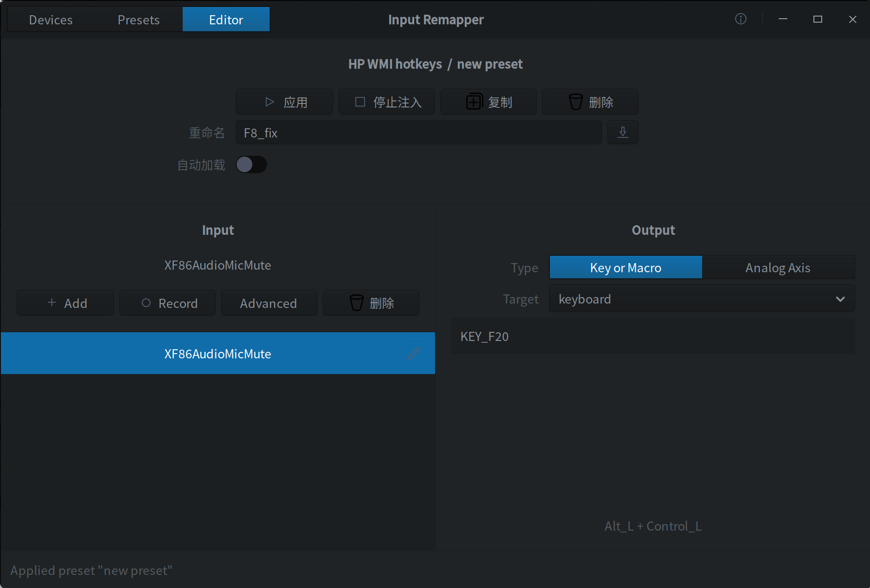Open Advanced input settings
The image size is (870, 588).
coord(269,303)
